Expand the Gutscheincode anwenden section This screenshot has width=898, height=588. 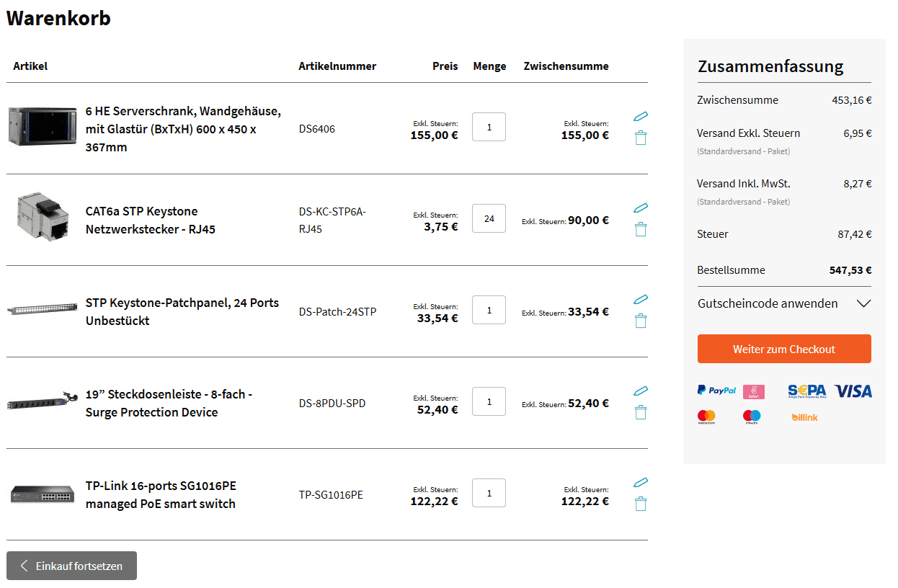(784, 303)
